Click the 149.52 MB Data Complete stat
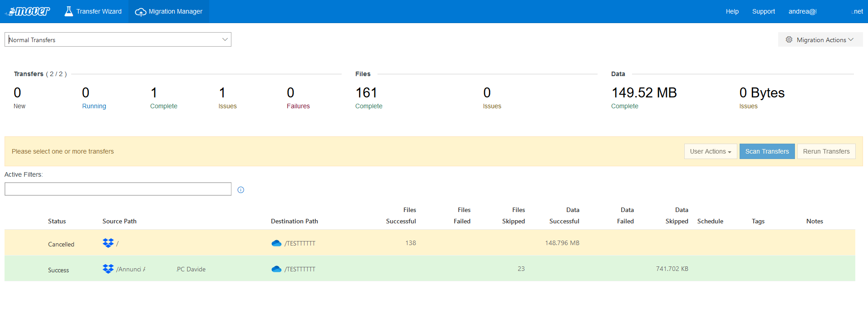Viewport: 868px width, 333px height. (644, 98)
